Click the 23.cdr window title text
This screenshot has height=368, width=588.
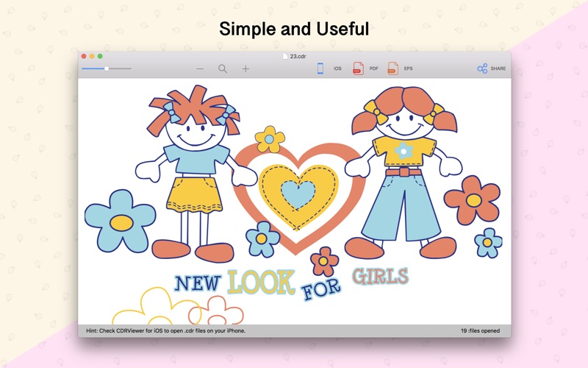(298, 57)
